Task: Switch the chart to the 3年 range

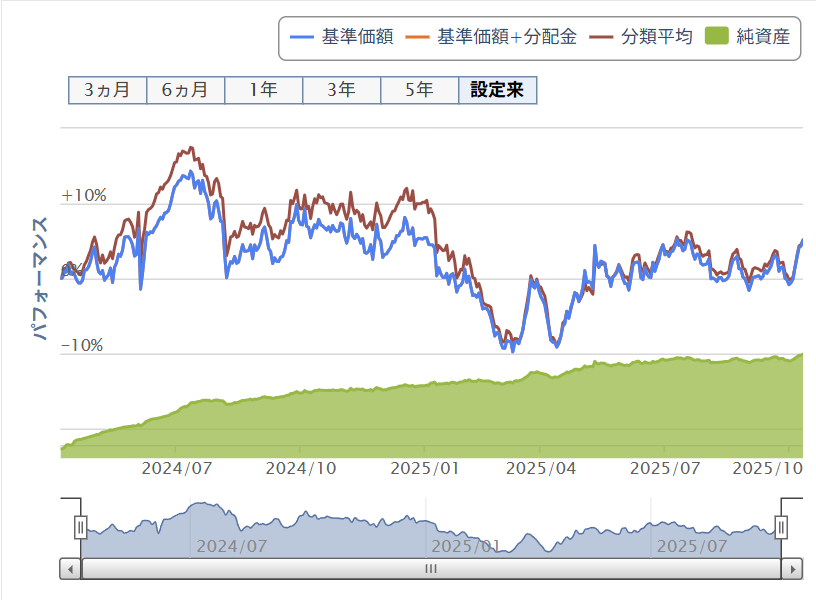Action: coord(341,90)
